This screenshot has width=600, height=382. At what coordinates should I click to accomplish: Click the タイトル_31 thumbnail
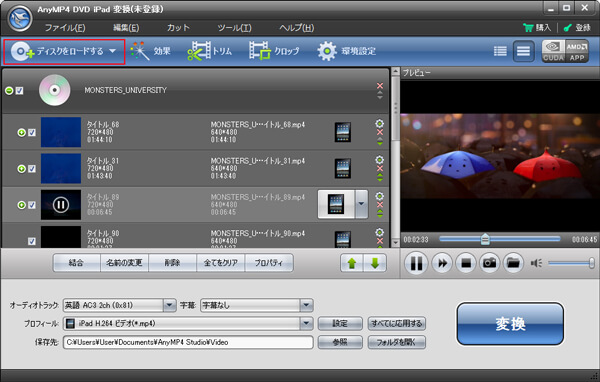(61, 168)
